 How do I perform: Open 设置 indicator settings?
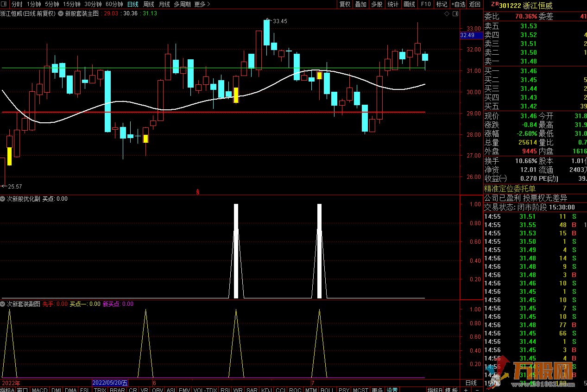click(x=392, y=390)
